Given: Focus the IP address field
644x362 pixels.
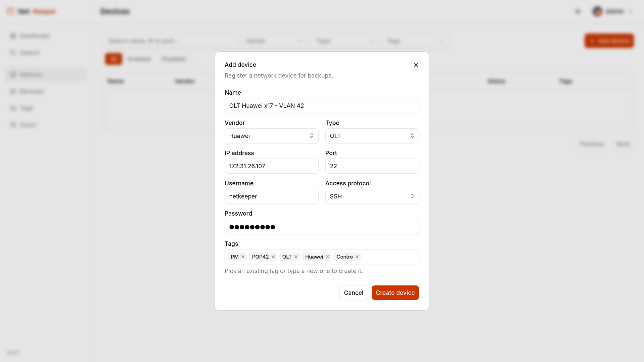Looking at the screenshot, I should (x=271, y=166).
